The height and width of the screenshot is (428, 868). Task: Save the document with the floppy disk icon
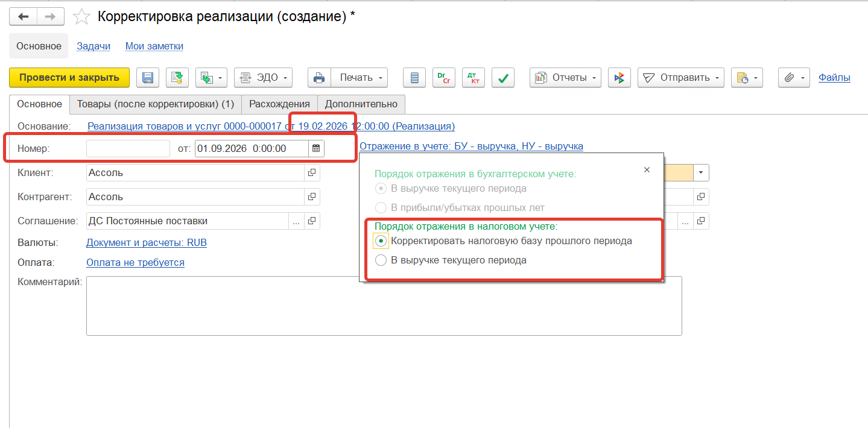pyautogui.click(x=148, y=78)
